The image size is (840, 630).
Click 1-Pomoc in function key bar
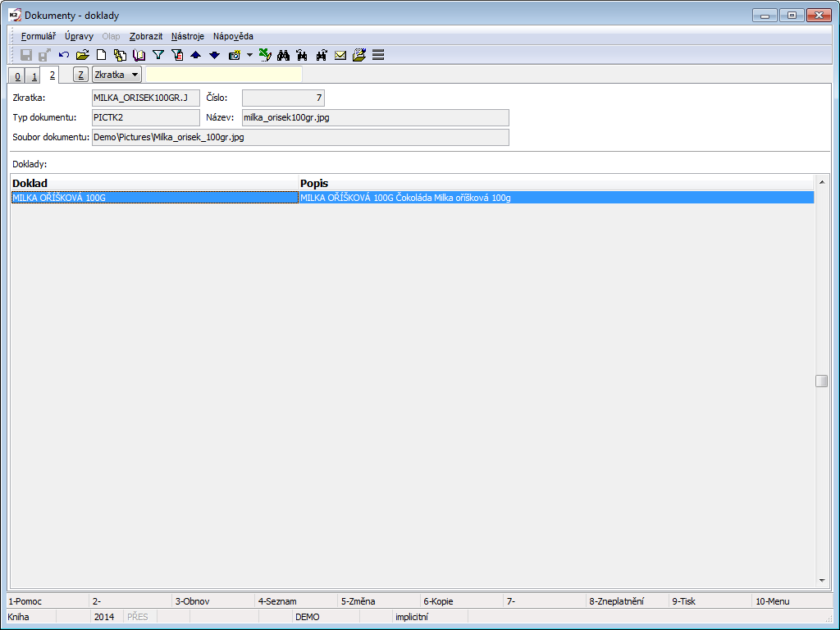(48, 601)
